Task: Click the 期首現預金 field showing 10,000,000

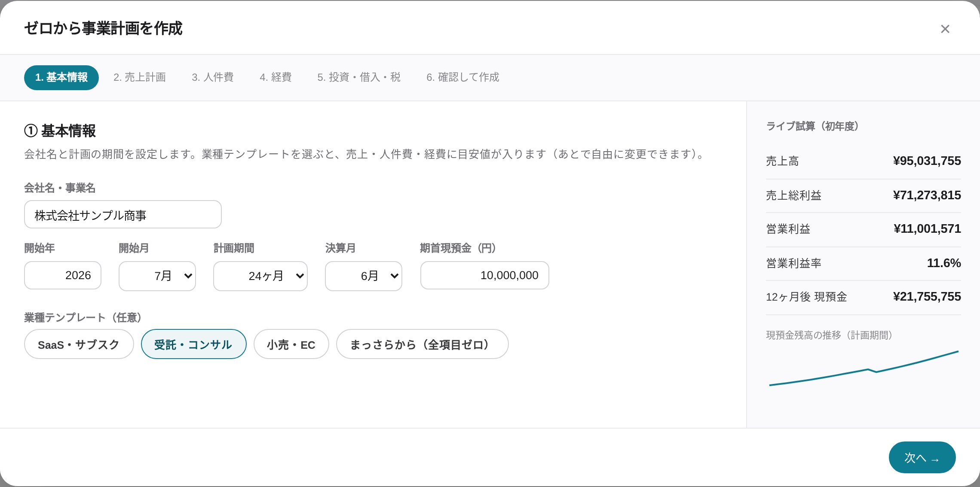Action: (485, 275)
